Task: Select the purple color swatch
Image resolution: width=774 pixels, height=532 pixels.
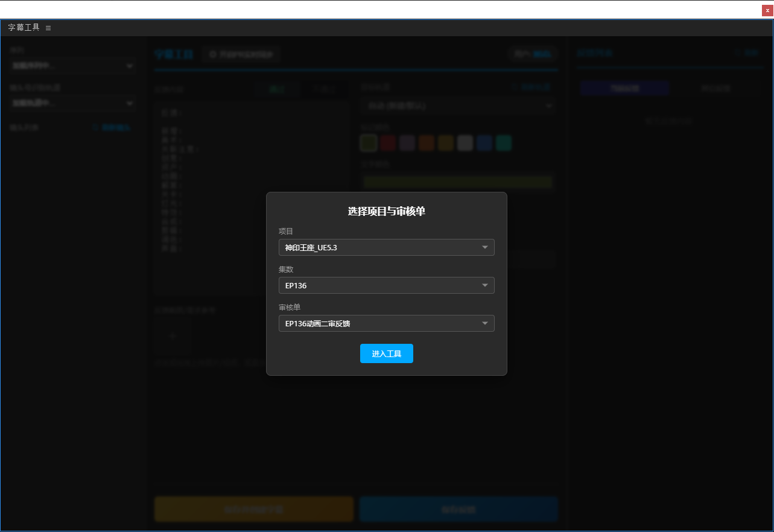Action: (407, 143)
